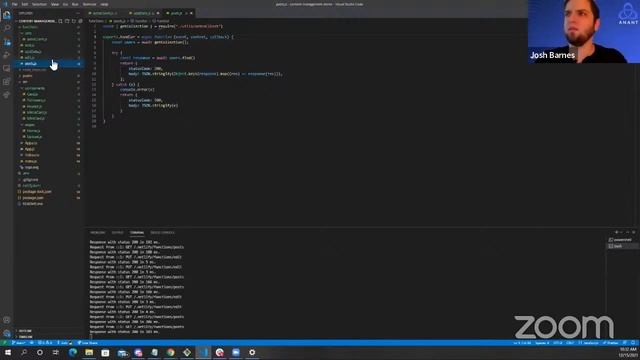Open Windows Start menu
This screenshot has height=360, width=640.
8,352
